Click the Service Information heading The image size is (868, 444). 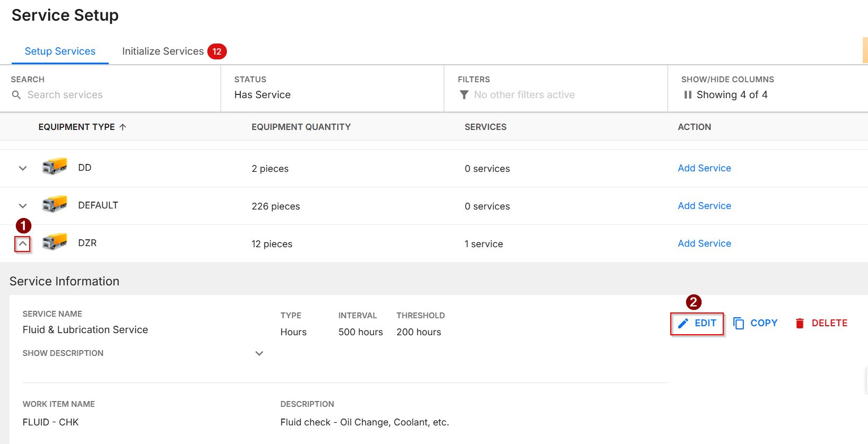point(64,281)
